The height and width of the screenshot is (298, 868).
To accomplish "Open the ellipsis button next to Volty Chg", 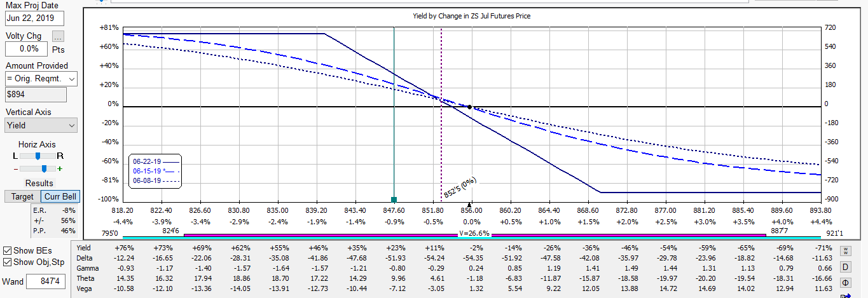I will [x=58, y=36].
